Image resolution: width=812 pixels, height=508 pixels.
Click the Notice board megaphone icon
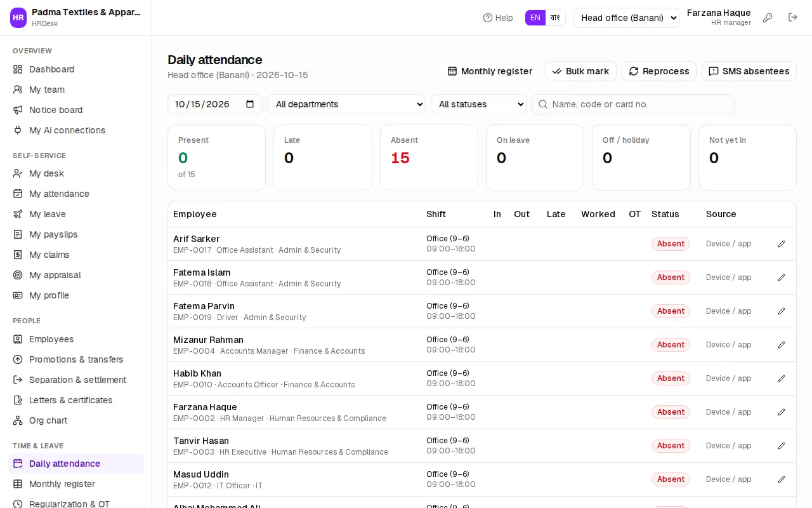coord(18,110)
